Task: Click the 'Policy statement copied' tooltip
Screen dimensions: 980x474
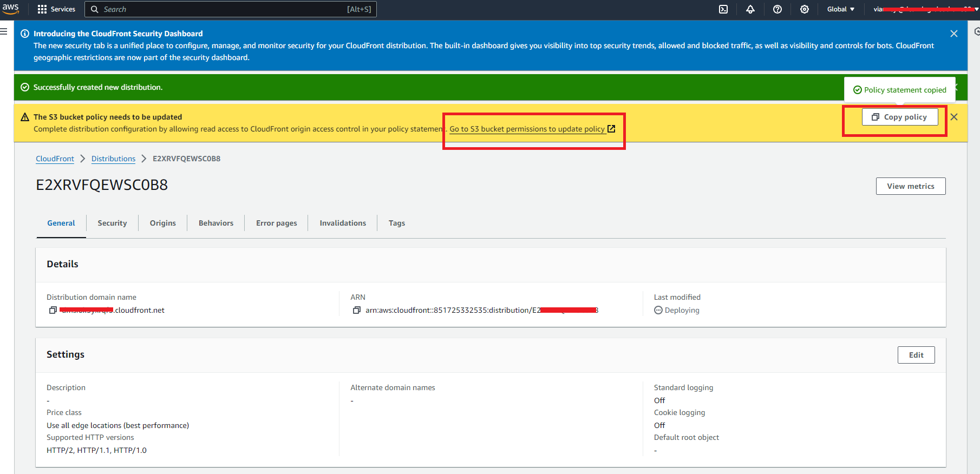Action: [x=900, y=90]
